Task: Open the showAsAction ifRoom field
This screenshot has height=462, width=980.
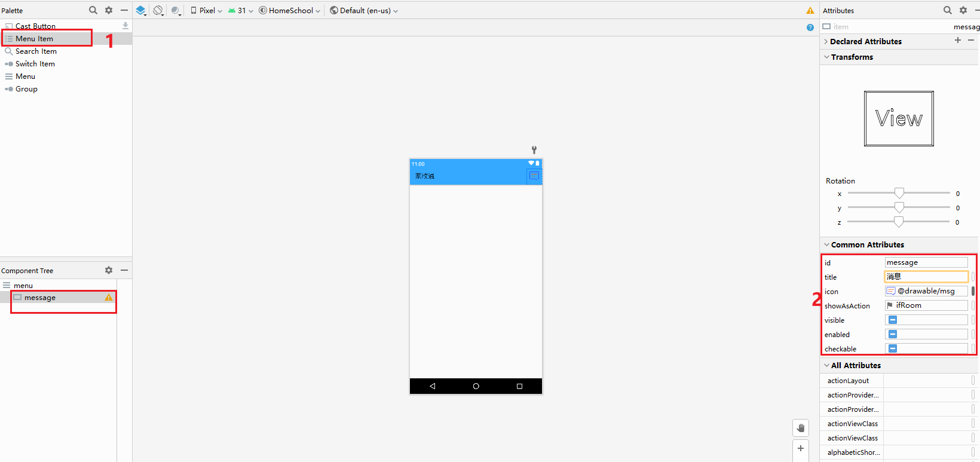Action: pos(926,305)
